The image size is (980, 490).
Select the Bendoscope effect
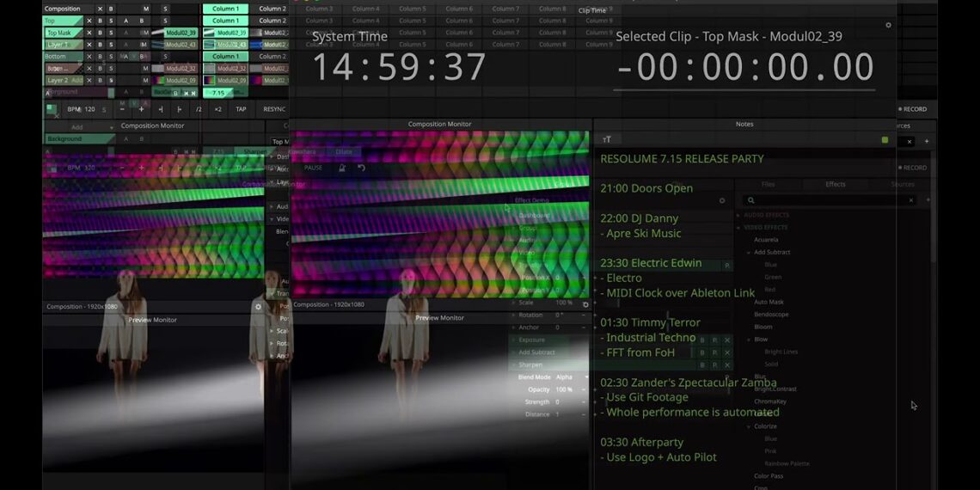(x=771, y=315)
